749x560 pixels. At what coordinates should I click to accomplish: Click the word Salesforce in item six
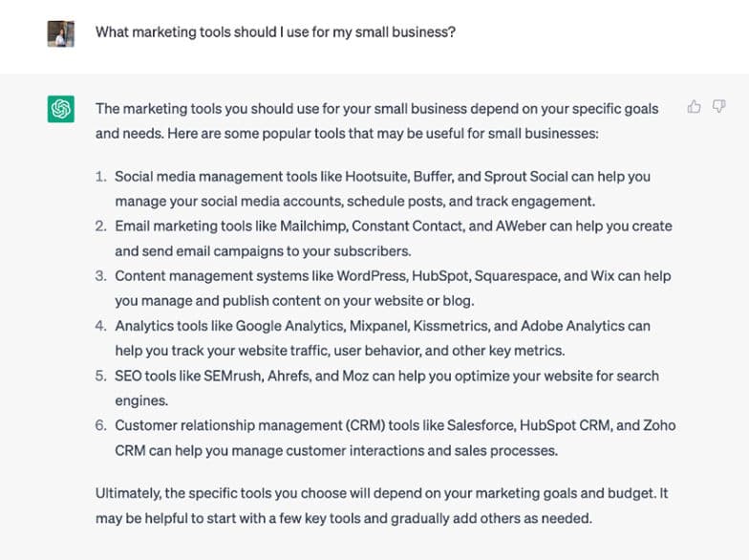(481, 425)
